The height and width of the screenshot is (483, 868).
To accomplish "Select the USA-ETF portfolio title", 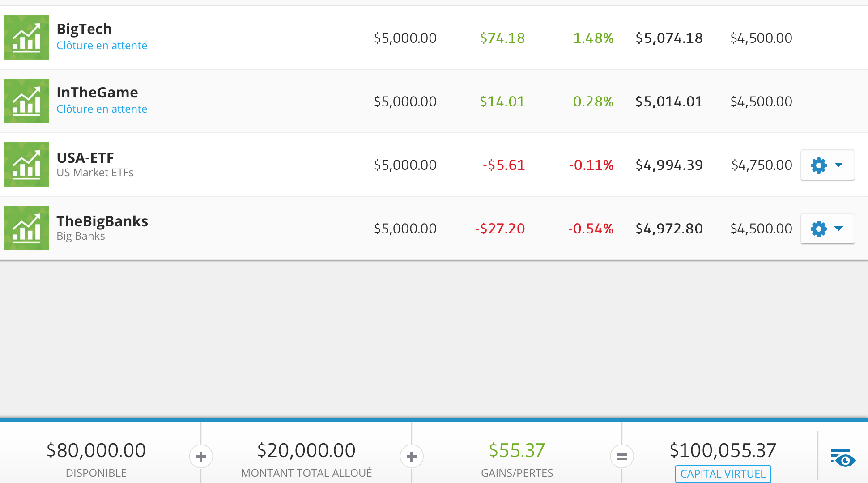I will [85, 158].
